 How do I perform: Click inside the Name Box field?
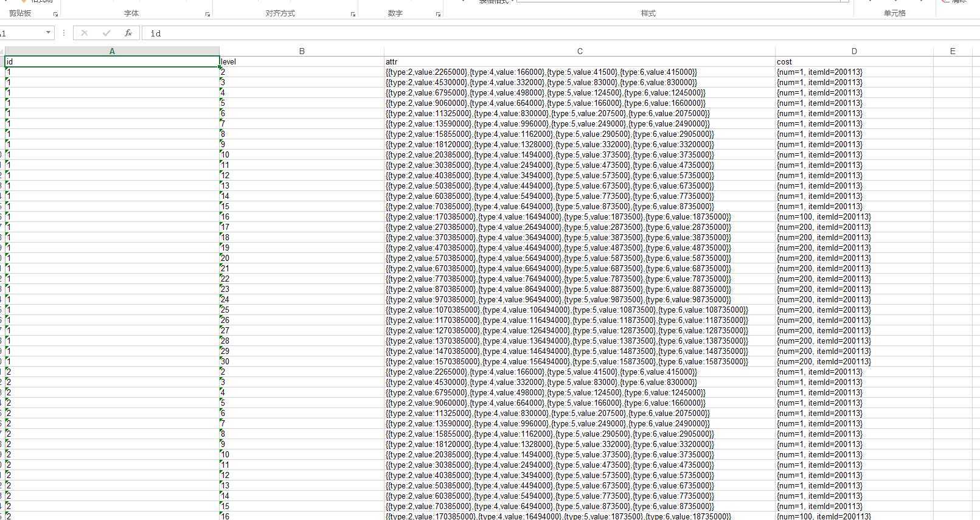click(x=21, y=33)
